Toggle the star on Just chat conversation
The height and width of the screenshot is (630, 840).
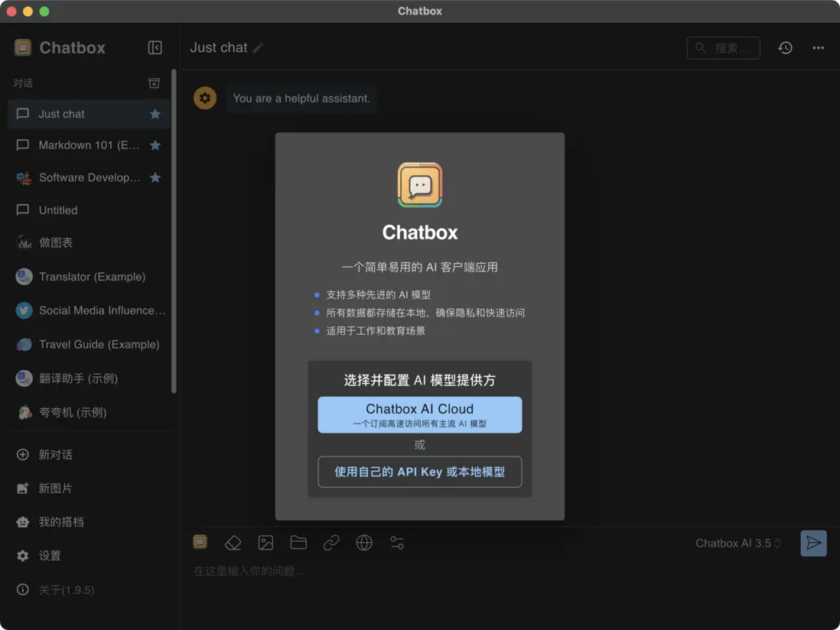[x=155, y=113]
